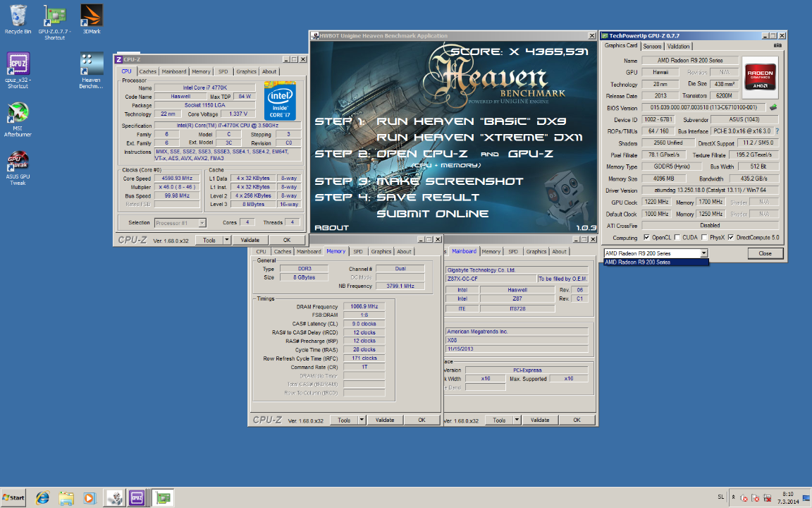
Task: Run Heaven "Xtreme" DX11 benchmark
Action: [479, 138]
